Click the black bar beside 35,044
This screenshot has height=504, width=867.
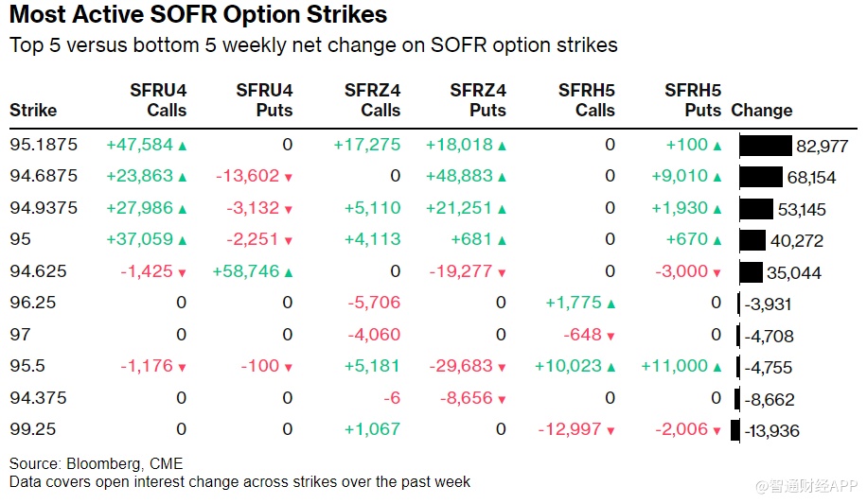pos(751,272)
